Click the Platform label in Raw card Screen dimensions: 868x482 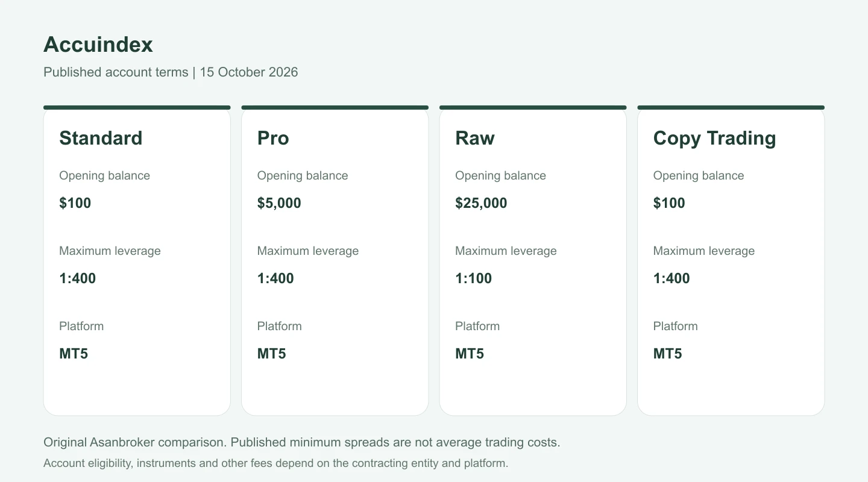[477, 327]
